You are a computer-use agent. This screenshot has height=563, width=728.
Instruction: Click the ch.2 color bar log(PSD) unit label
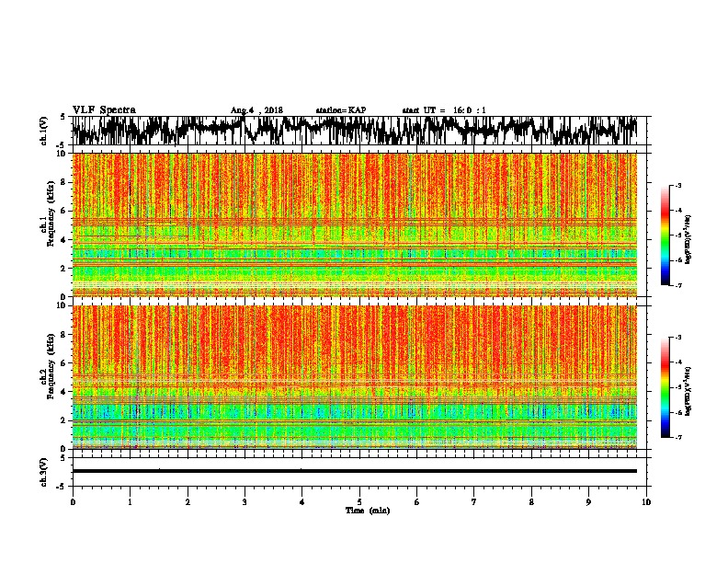(688, 391)
